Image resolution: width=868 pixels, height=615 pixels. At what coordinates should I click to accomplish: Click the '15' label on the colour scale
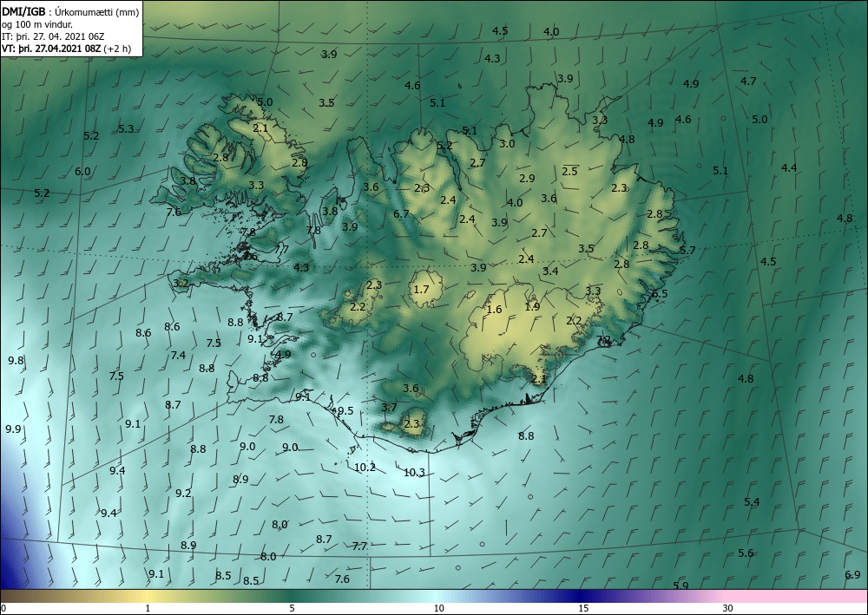(x=583, y=609)
